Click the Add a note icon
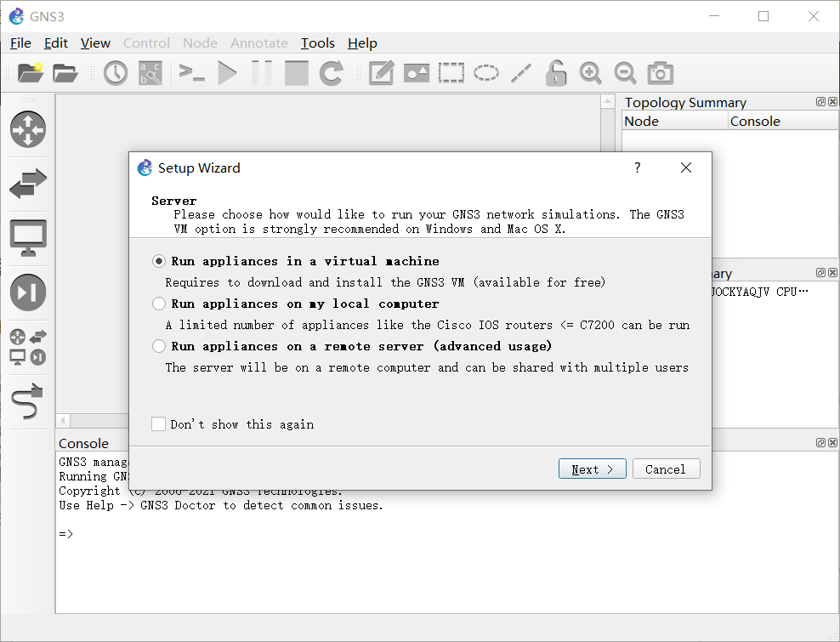This screenshot has width=840, height=642. click(382, 73)
